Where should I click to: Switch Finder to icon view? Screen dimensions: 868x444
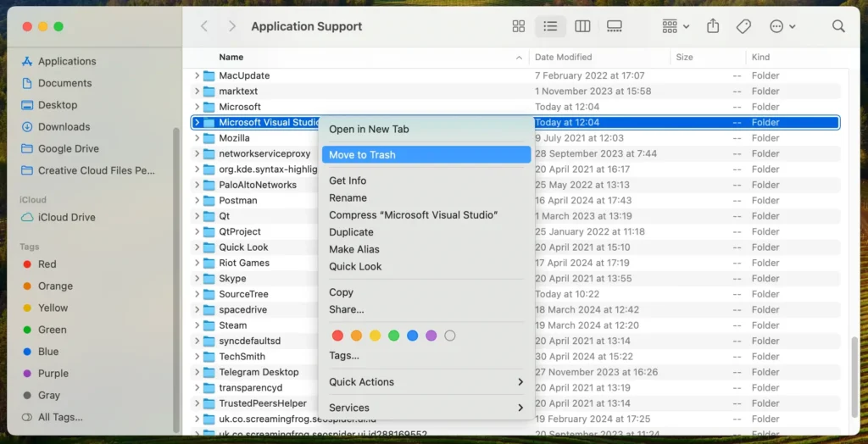[519, 26]
